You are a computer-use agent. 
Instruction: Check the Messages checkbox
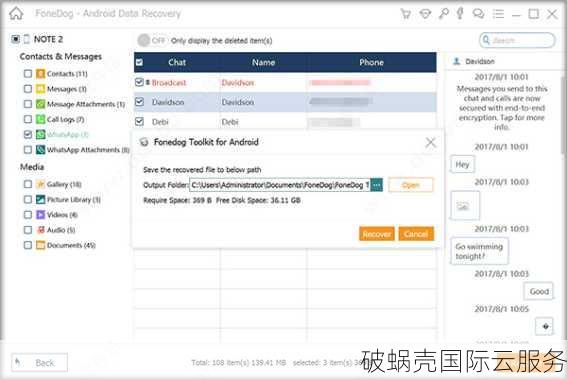(x=28, y=89)
